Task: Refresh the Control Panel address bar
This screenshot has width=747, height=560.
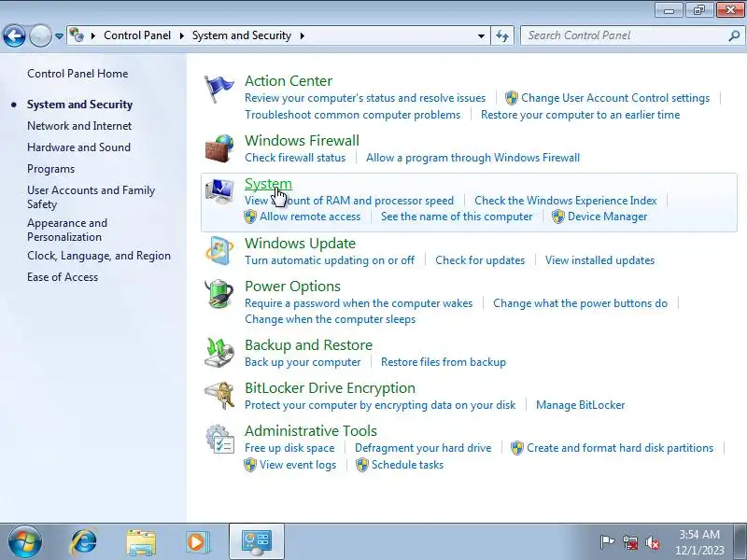Action: click(502, 35)
